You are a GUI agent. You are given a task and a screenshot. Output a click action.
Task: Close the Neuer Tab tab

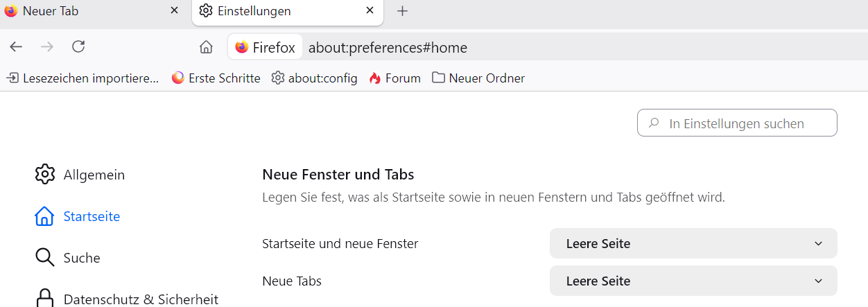pyautogui.click(x=175, y=11)
